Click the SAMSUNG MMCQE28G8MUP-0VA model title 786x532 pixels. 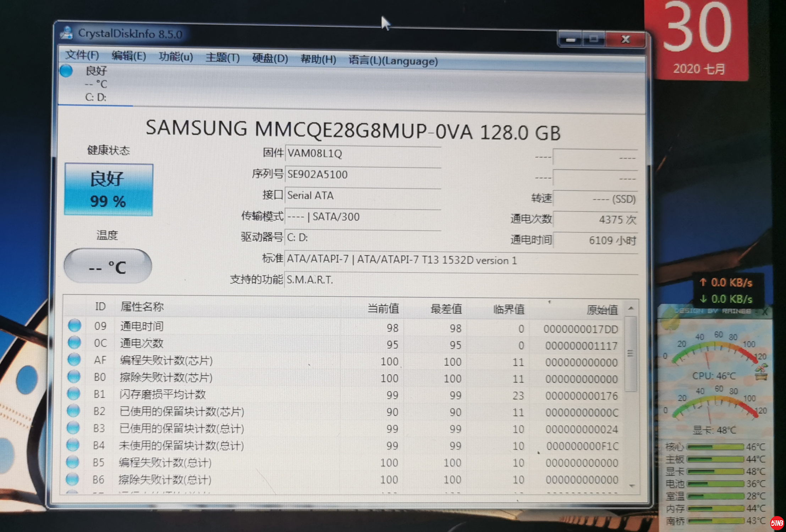click(353, 130)
